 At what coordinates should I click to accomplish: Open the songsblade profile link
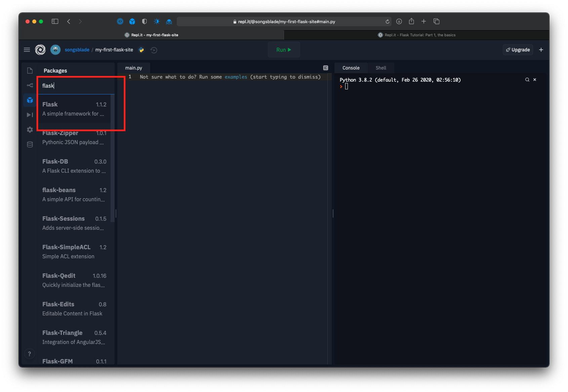(x=77, y=50)
